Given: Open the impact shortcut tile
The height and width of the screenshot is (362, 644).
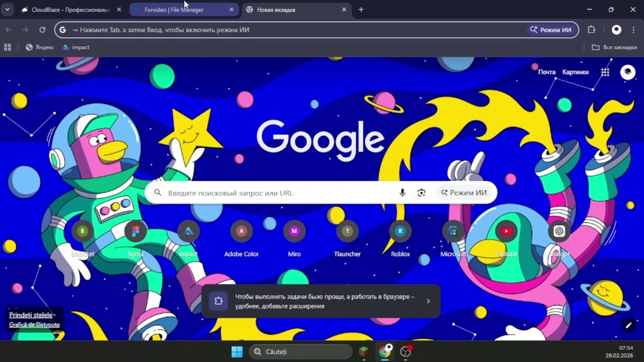Looking at the screenshot, I should [x=189, y=239].
